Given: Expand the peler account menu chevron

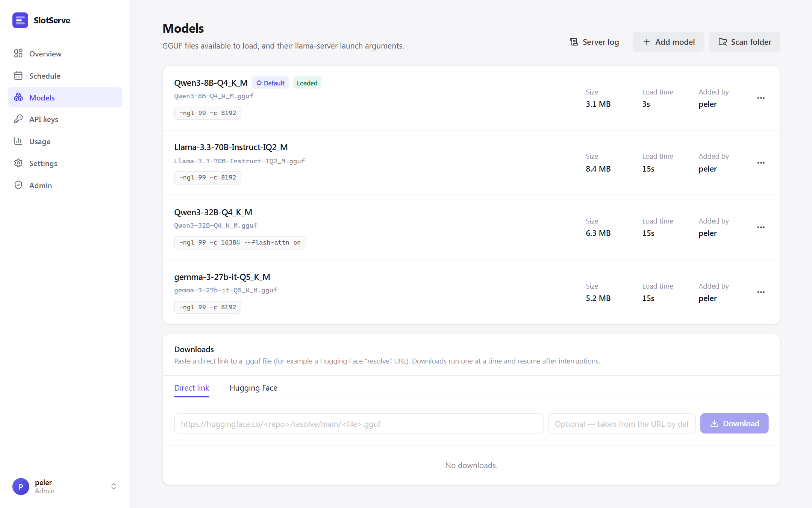Looking at the screenshot, I should point(114,487).
